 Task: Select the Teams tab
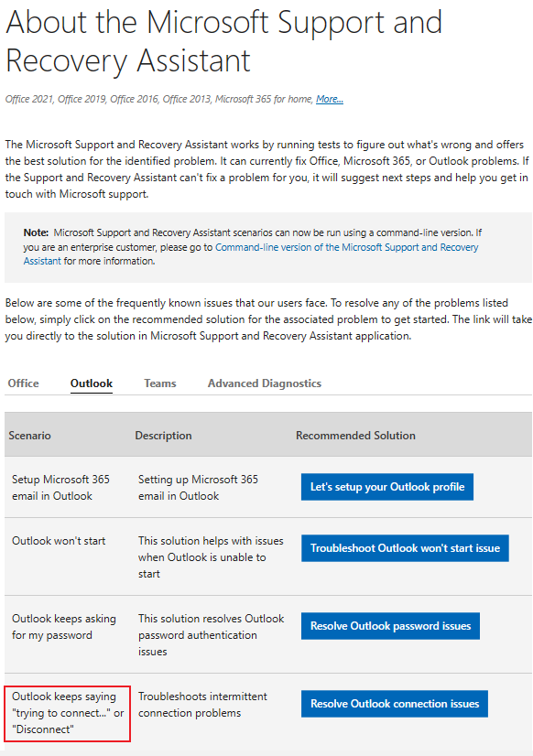click(x=159, y=383)
